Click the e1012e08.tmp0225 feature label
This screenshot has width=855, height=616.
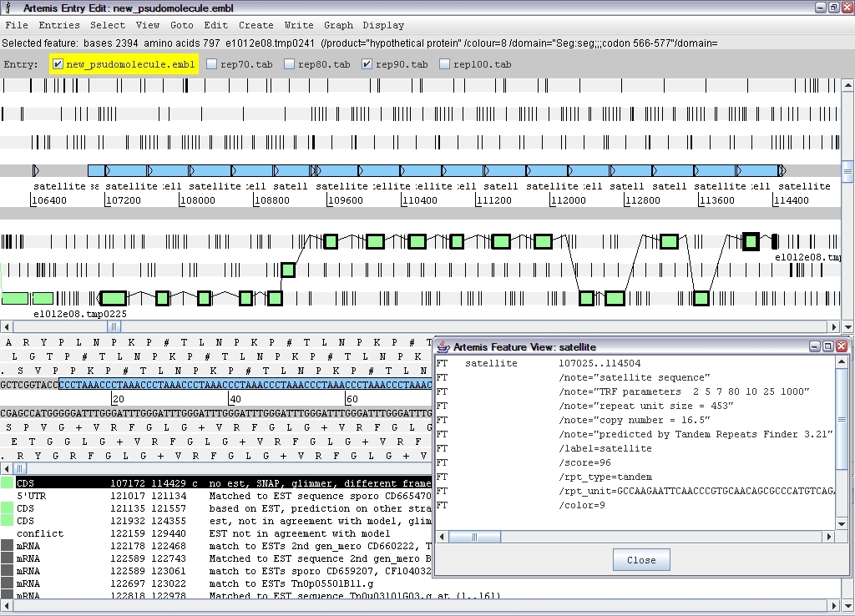click(x=80, y=314)
